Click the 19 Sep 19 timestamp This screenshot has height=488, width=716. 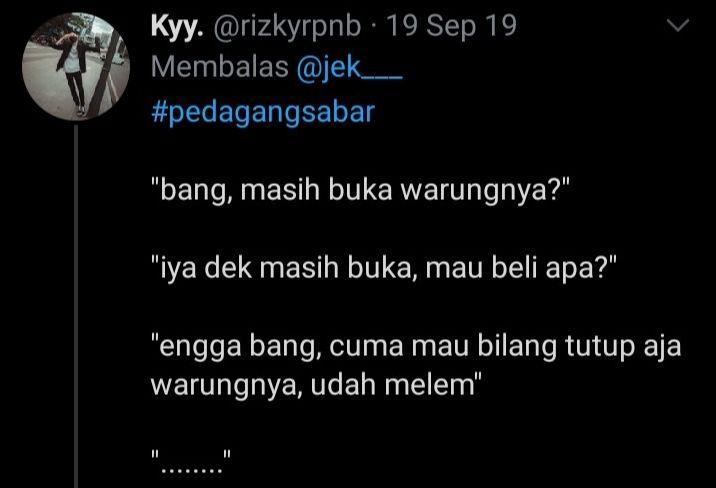tap(452, 26)
